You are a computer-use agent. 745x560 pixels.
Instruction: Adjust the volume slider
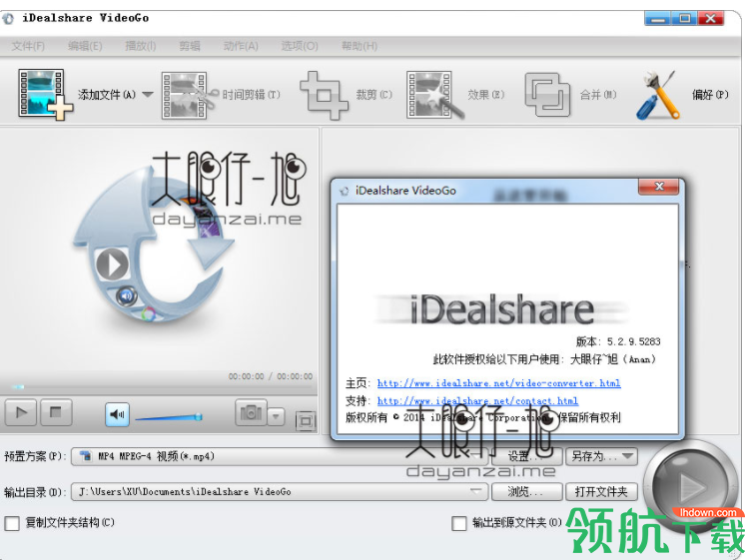pyautogui.click(x=169, y=417)
